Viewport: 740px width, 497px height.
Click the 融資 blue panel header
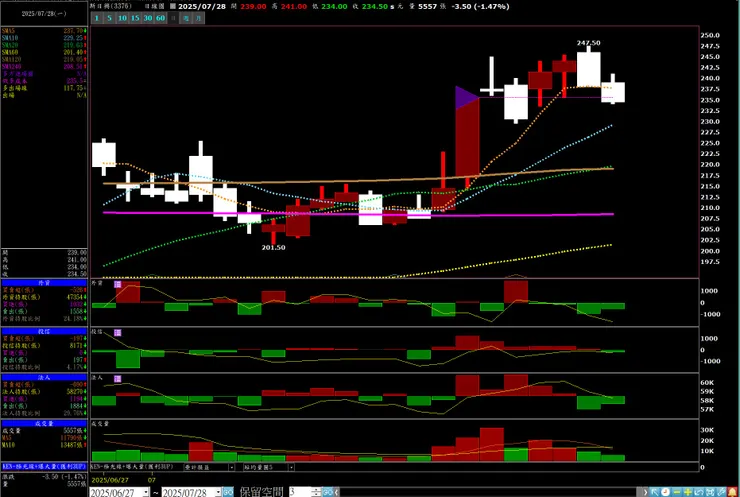tap(44, 283)
